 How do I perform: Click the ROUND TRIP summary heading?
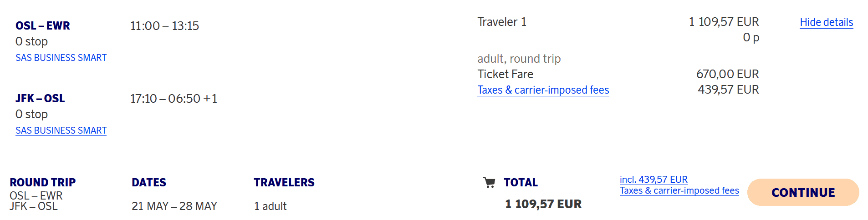pyautogui.click(x=43, y=183)
